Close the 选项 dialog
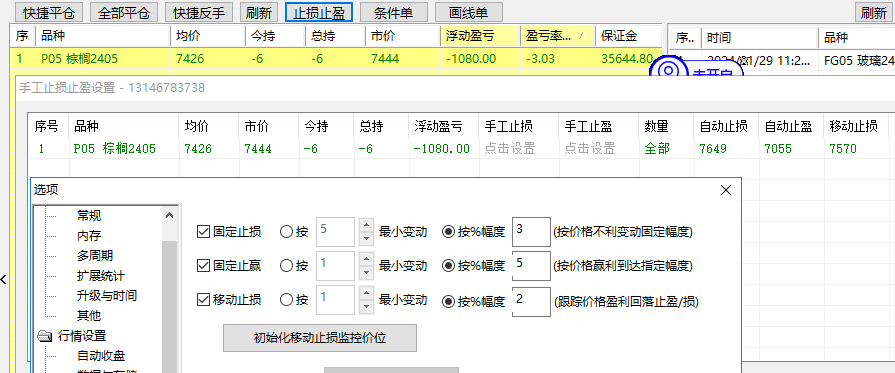Viewport: 895px width, 373px height. (x=725, y=190)
